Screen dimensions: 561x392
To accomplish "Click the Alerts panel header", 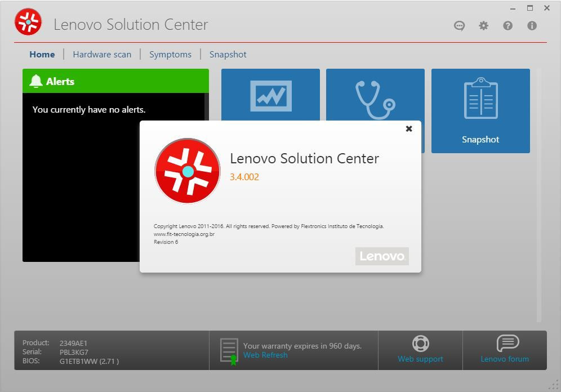I will tap(115, 81).
